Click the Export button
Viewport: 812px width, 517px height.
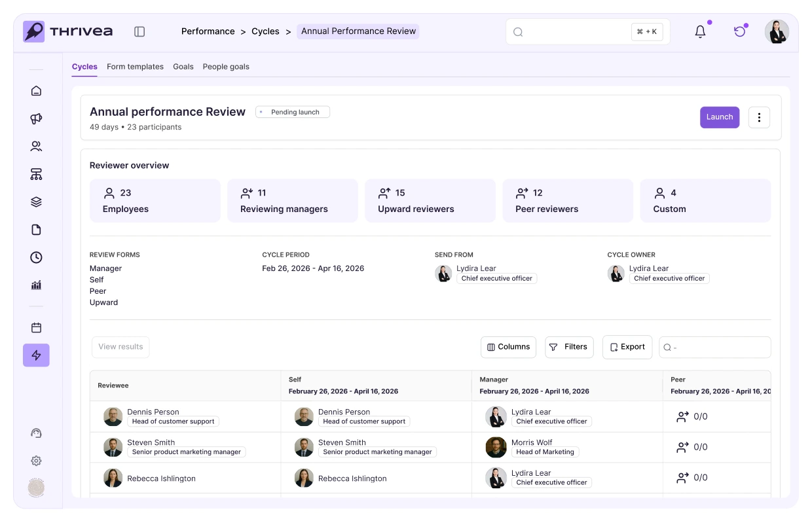pyautogui.click(x=627, y=347)
